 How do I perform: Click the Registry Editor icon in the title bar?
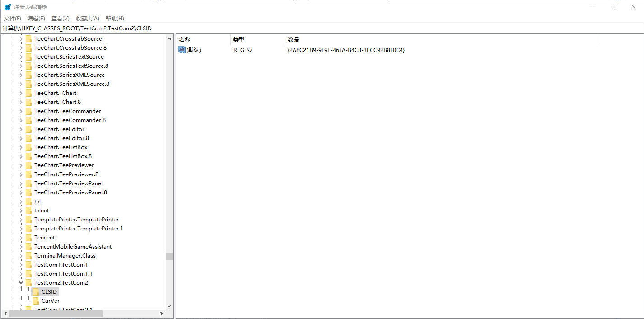7,6
